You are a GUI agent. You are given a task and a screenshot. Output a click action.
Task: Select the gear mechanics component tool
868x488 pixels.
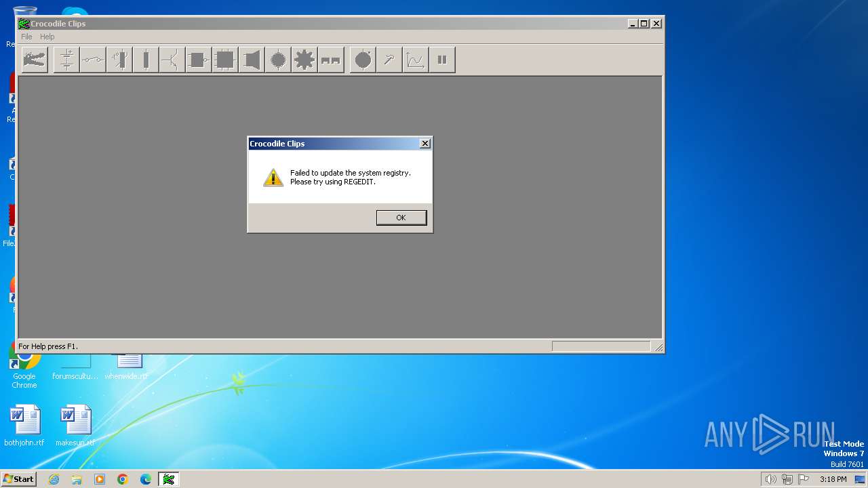304,60
